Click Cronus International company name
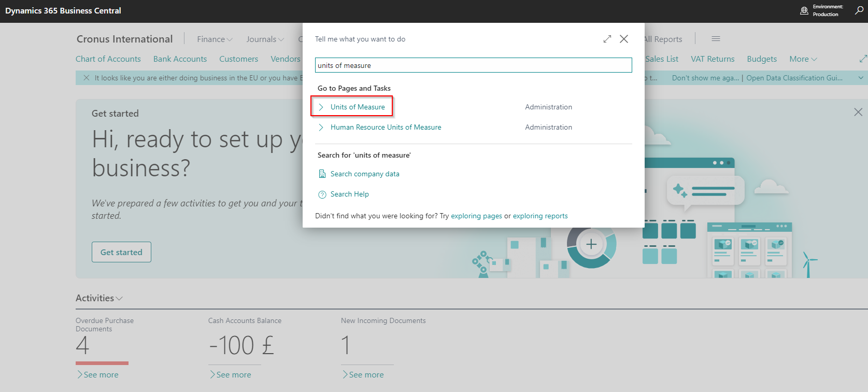 coord(124,39)
